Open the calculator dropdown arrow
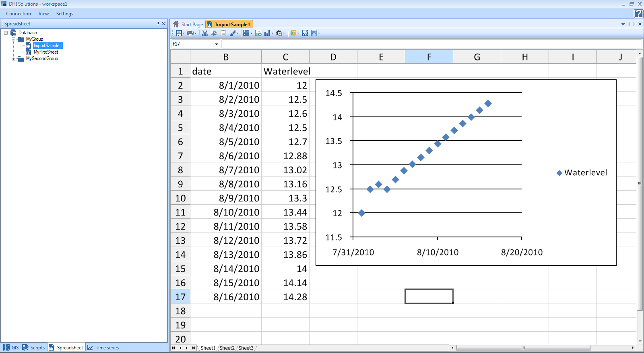 click(x=319, y=33)
